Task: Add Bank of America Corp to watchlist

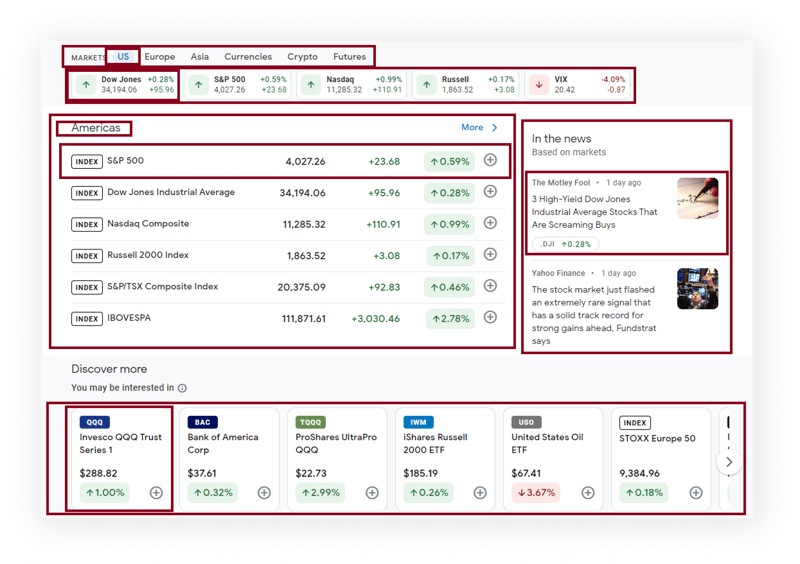Action: pos(264,493)
